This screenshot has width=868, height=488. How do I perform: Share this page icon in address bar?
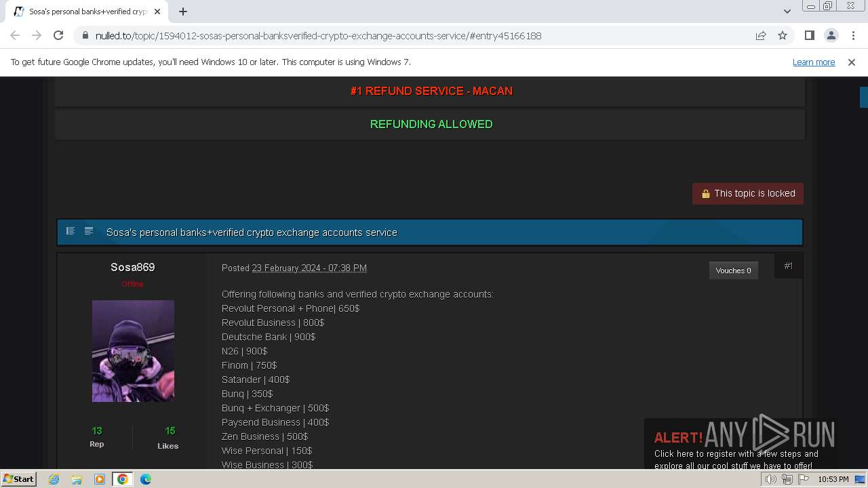tap(761, 36)
